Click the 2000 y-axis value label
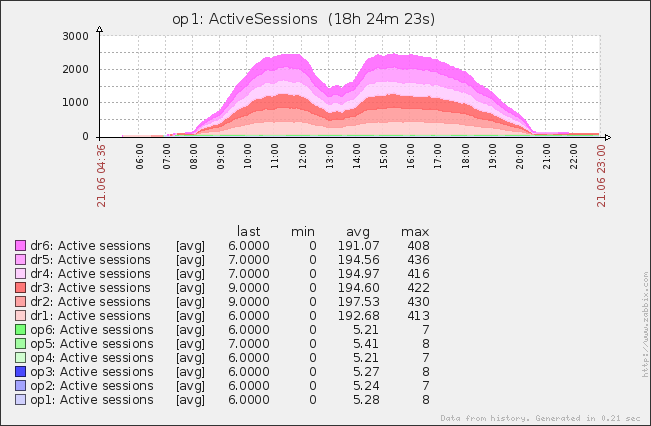Screen dimensions: 651x426 76,69
